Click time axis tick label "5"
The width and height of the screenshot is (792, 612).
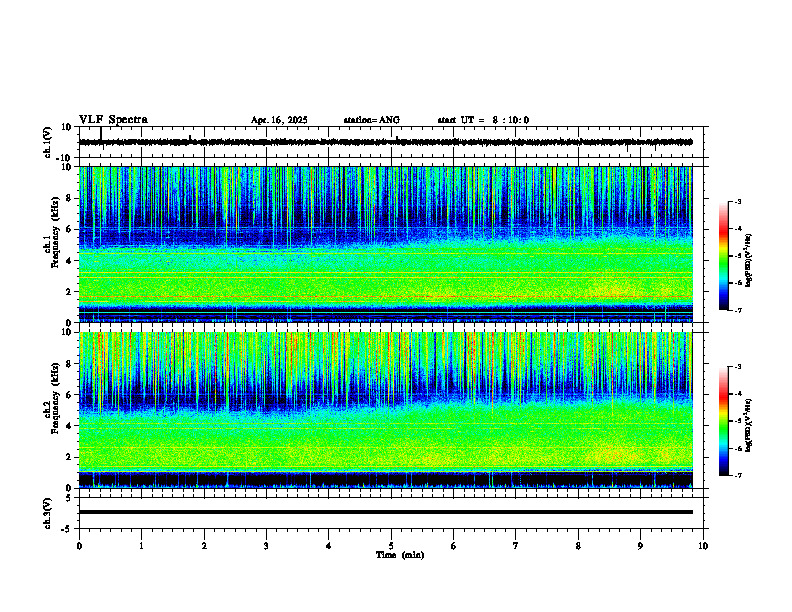(x=391, y=546)
